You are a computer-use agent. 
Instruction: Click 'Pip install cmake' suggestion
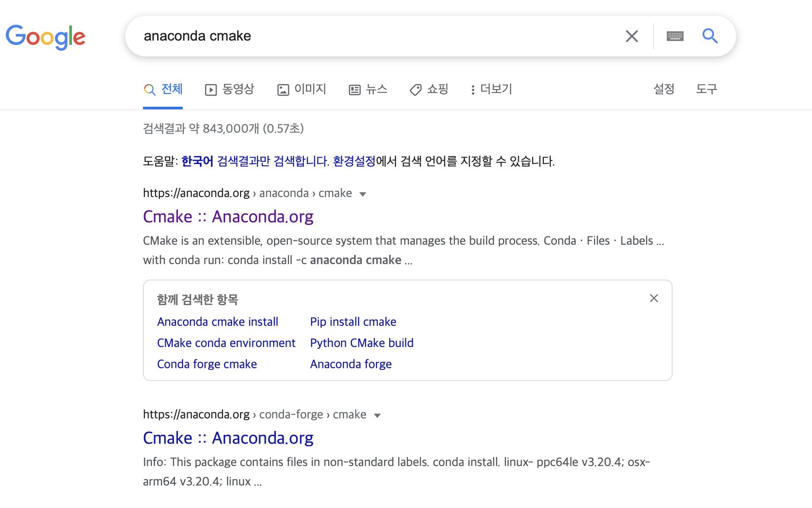click(x=353, y=322)
